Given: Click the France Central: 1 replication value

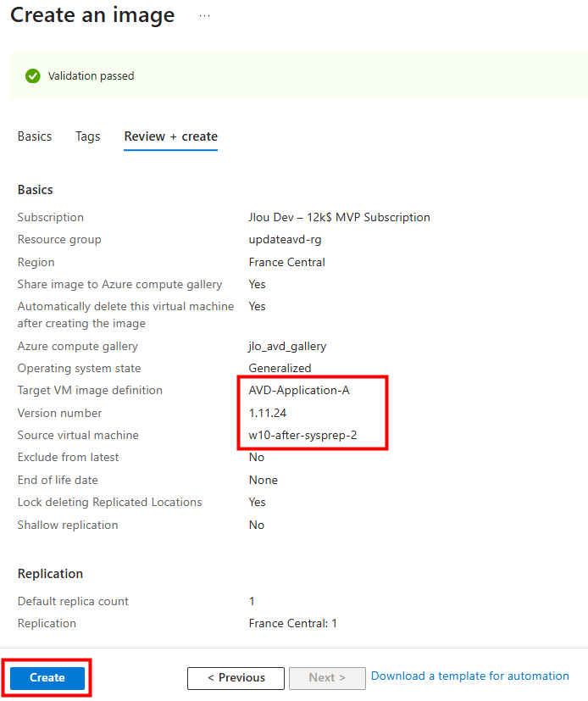Looking at the screenshot, I should tap(292, 623).
